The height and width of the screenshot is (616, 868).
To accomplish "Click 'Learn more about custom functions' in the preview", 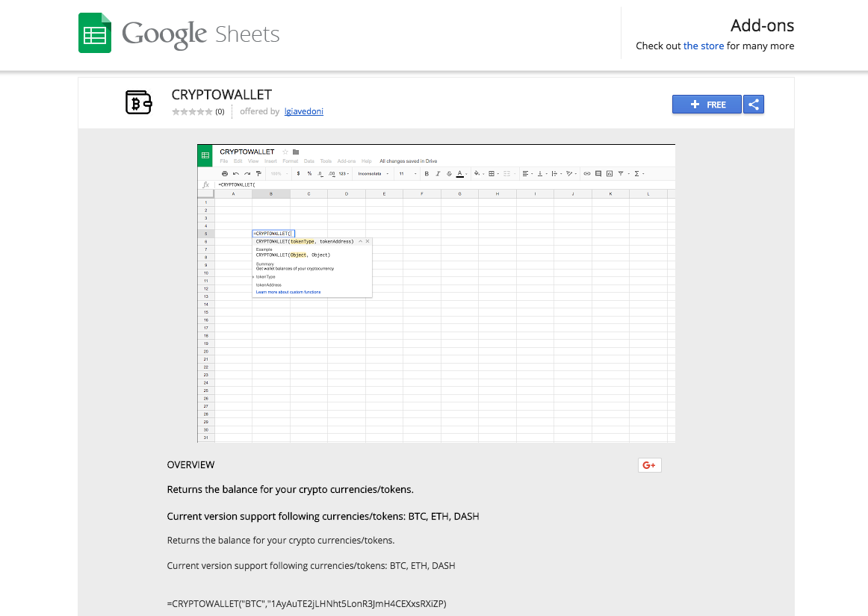I will [x=288, y=292].
